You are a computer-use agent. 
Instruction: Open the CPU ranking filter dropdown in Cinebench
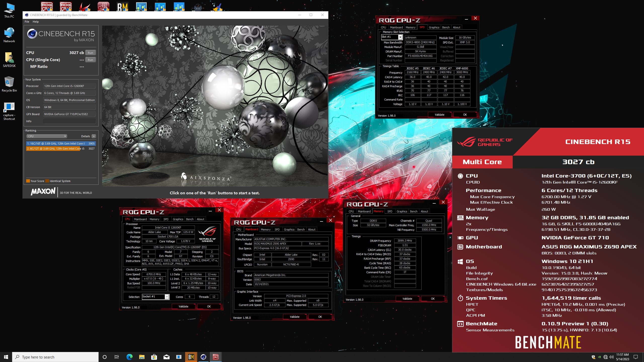[x=47, y=136]
